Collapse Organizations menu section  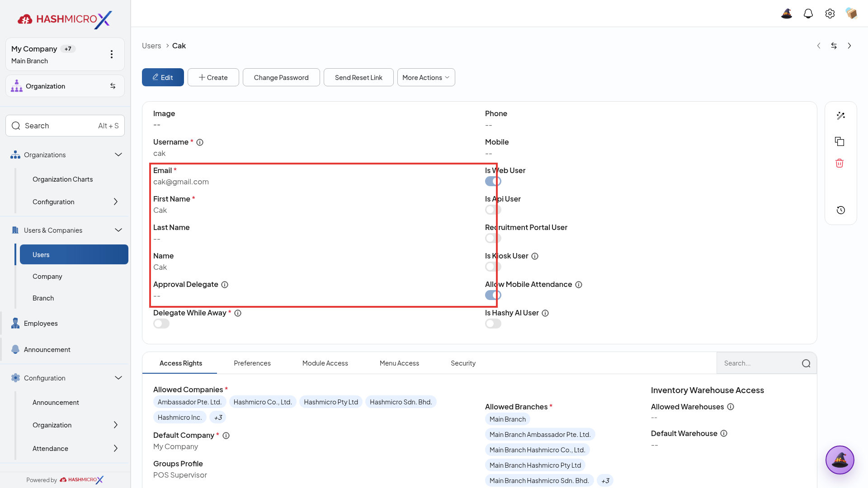[x=118, y=155]
